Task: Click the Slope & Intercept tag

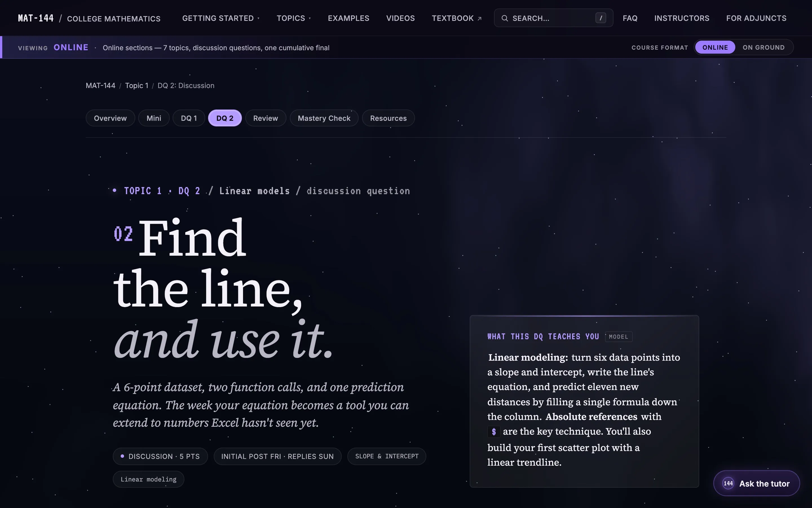Action: (387, 456)
